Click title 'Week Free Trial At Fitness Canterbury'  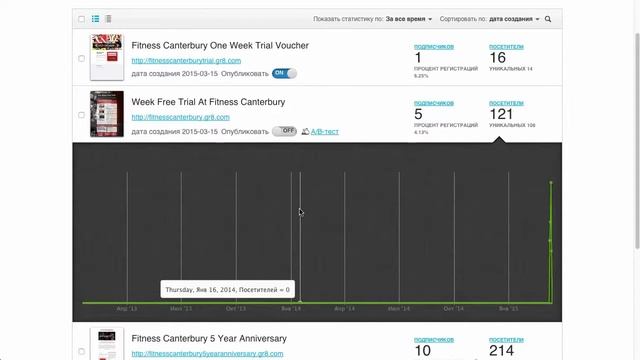(208, 102)
